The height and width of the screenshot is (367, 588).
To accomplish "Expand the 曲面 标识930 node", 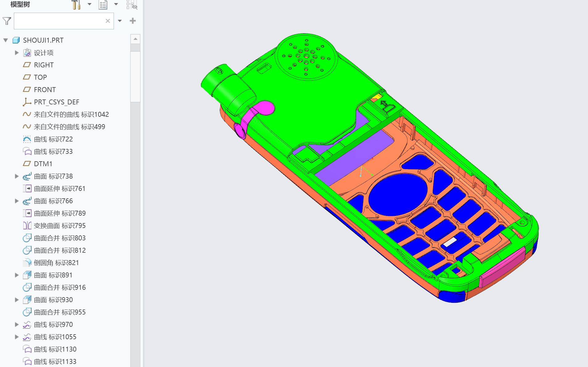I will pos(17,300).
